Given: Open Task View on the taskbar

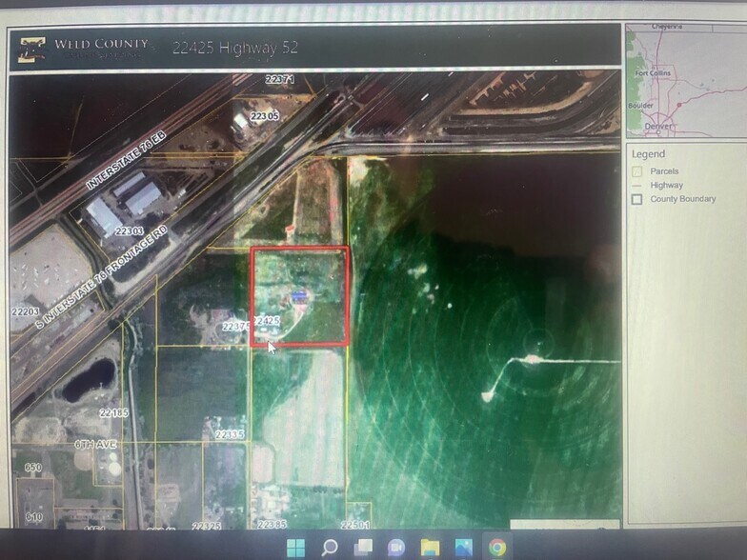Looking at the screenshot, I should (363, 547).
